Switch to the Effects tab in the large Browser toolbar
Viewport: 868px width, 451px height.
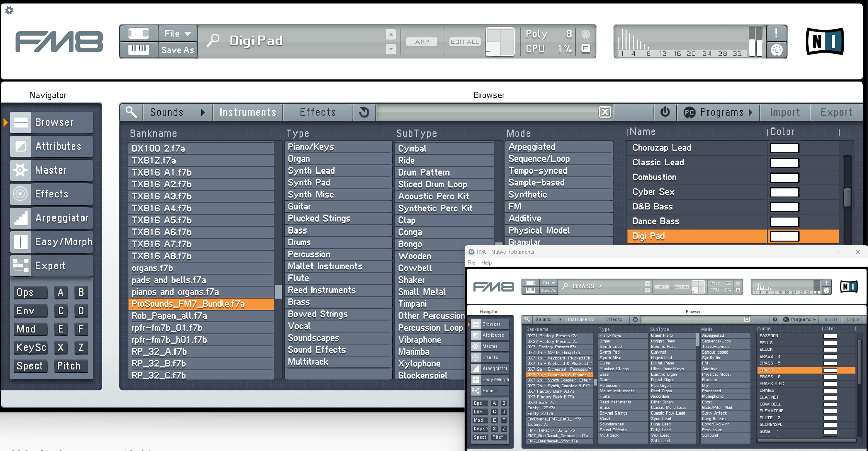coord(318,112)
